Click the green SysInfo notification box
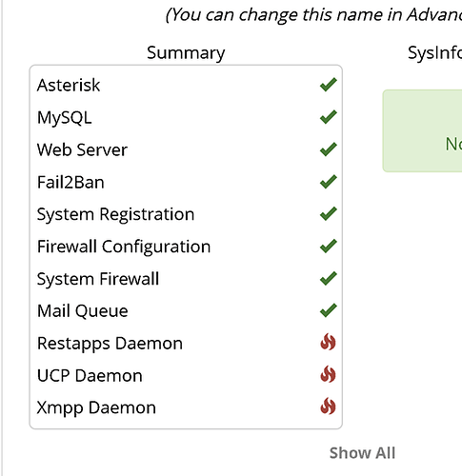The width and height of the screenshot is (462, 476). (x=422, y=130)
